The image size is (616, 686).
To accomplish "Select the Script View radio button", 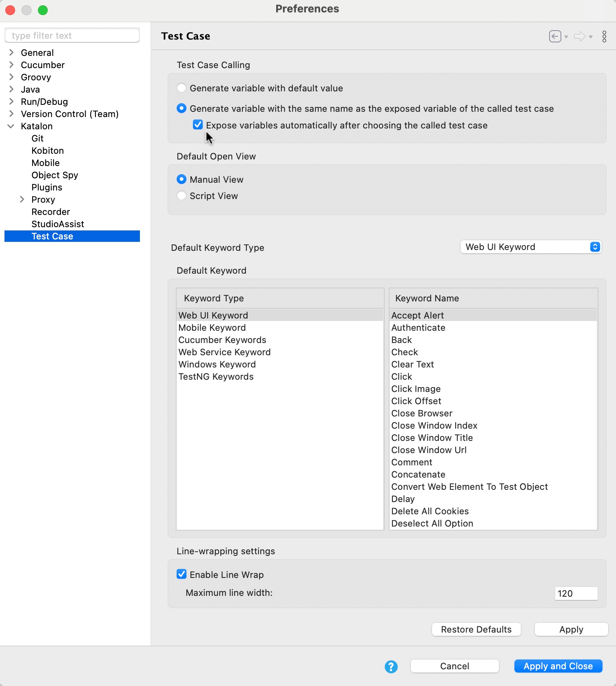I will (x=182, y=196).
